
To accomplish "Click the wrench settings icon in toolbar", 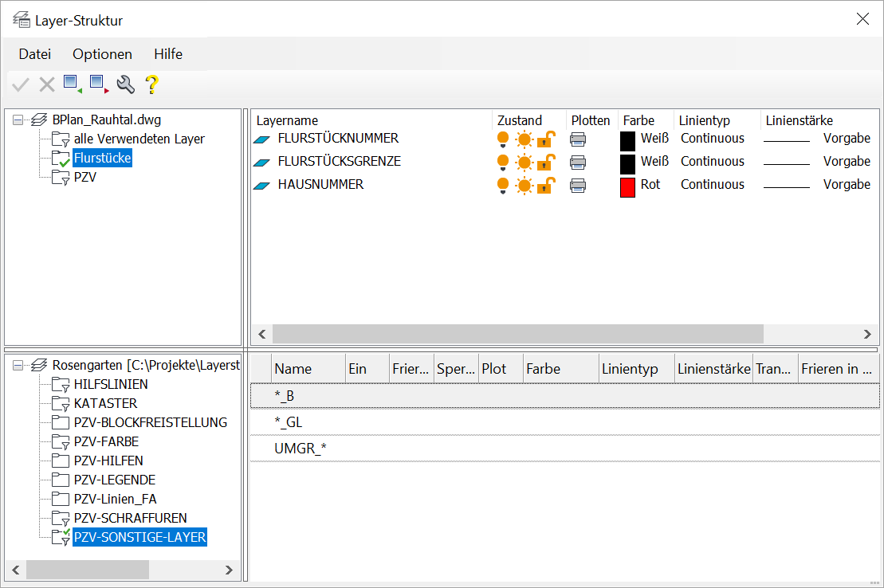I will [125, 84].
